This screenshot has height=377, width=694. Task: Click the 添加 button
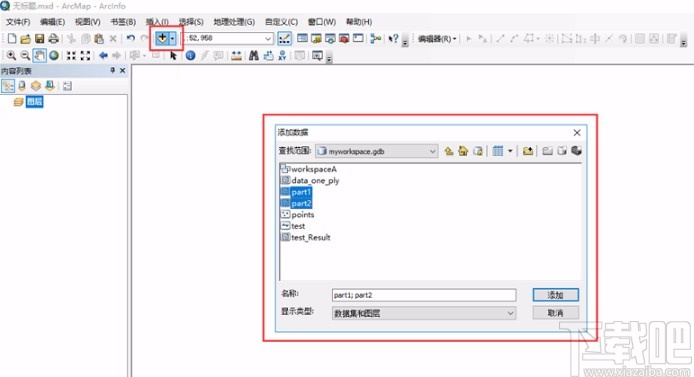(555, 295)
